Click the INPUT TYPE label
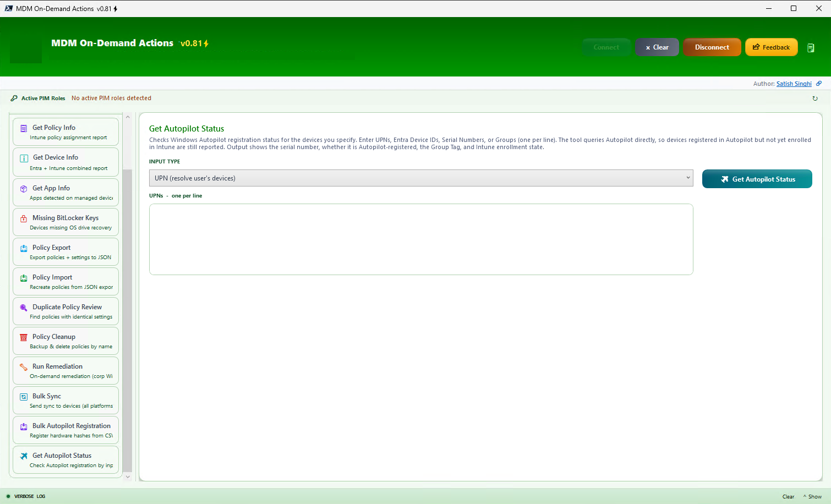The width and height of the screenshot is (831, 504). tap(165, 162)
